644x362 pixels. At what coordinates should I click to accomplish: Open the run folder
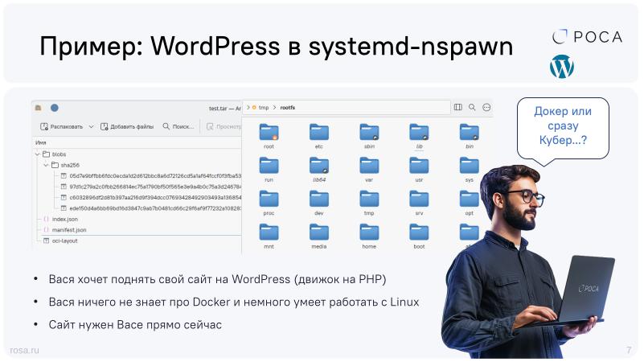[269, 166]
